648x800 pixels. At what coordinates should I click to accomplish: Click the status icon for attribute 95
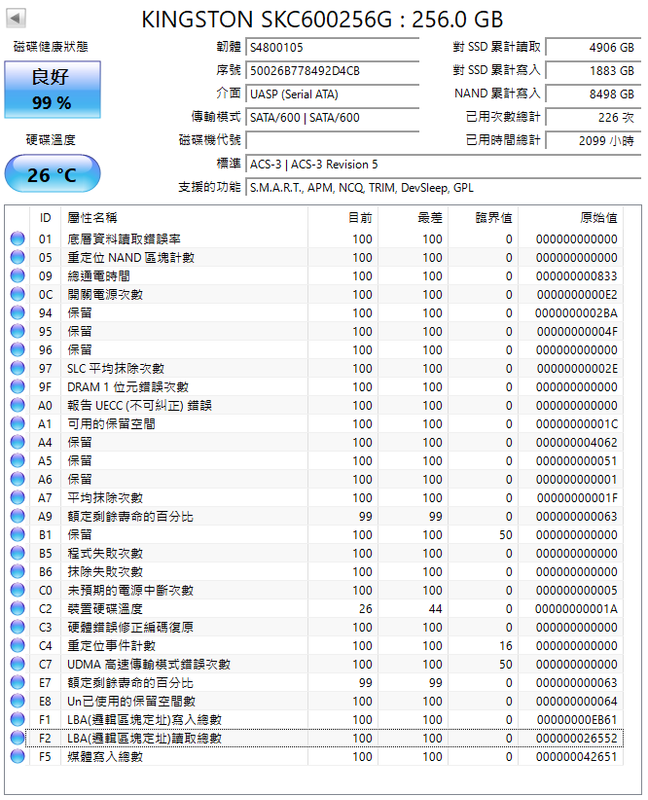[17, 331]
